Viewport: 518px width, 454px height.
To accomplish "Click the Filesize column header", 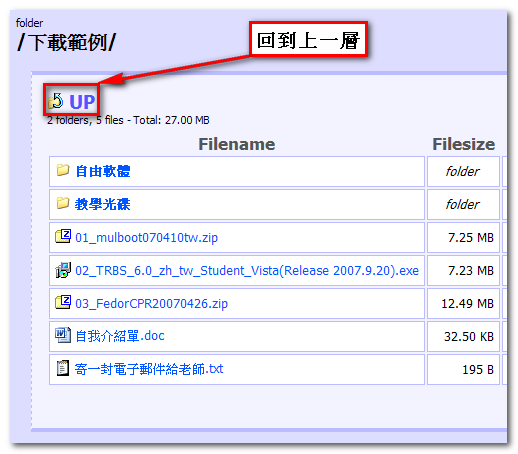I will click(x=463, y=144).
